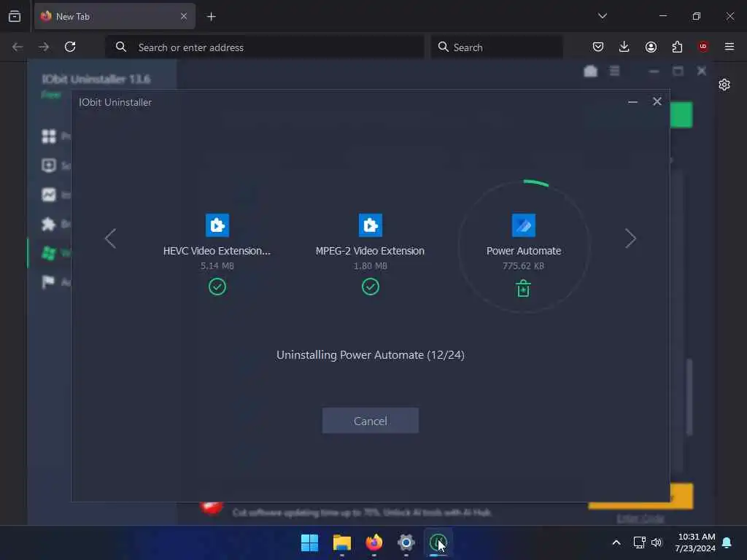Open a new browser tab with plus

click(211, 17)
